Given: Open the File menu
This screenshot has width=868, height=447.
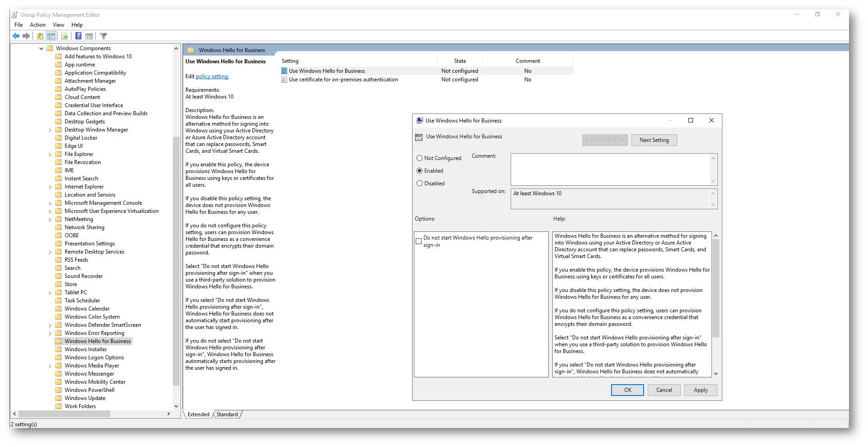Looking at the screenshot, I should tap(19, 25).
